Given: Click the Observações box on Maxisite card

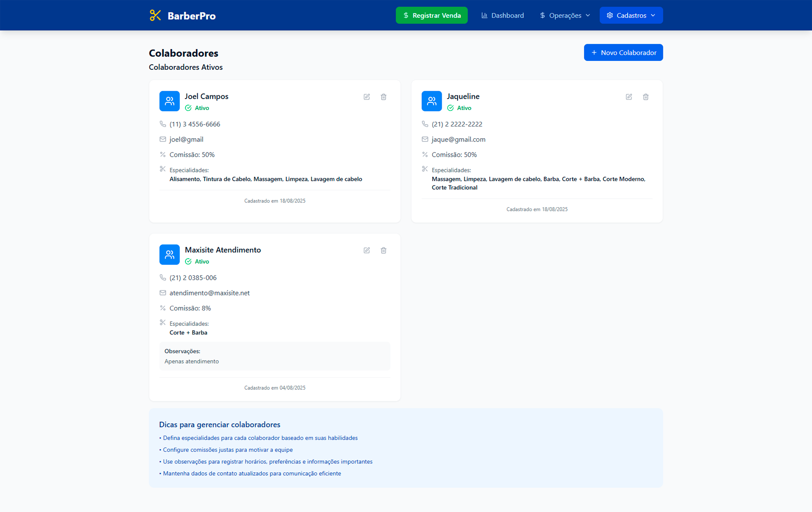Looking at the screenshot, I should [x=275, y=356].
